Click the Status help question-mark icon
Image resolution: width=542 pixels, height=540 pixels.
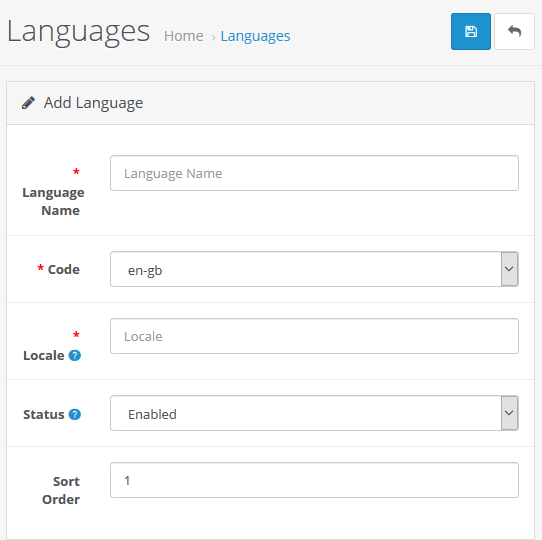click(75, 414)
